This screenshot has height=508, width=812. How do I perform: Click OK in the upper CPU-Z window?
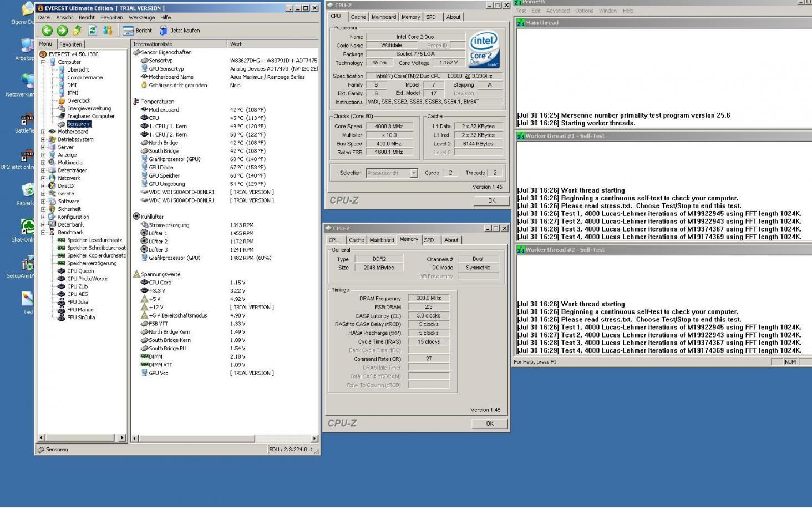point(491,201)
